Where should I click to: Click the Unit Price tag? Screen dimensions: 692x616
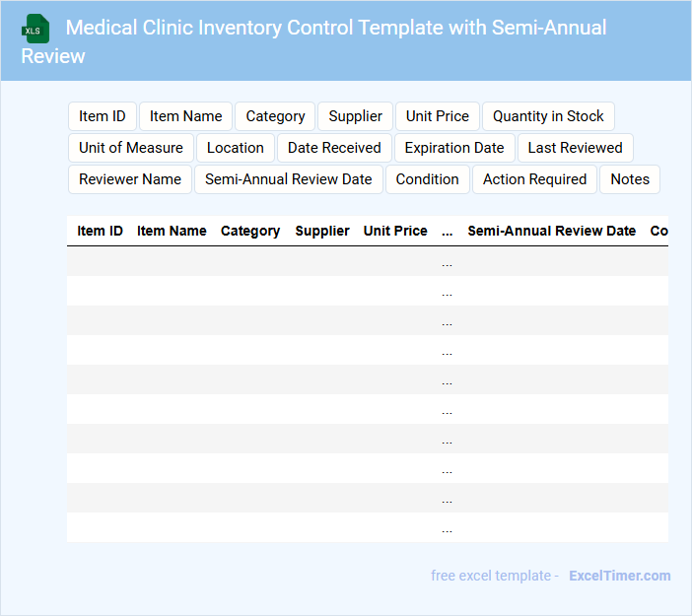438,116
